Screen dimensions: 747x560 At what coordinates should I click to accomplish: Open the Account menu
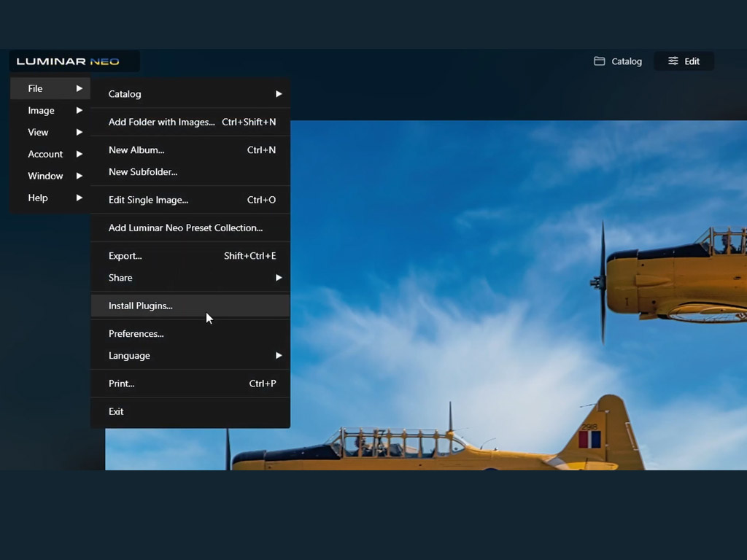point(45,155)
